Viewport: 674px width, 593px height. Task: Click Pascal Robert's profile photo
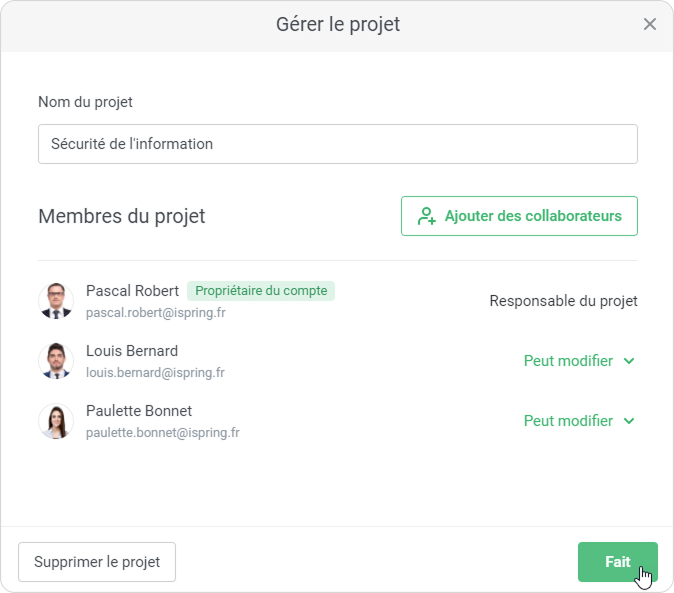pos(56,301)
